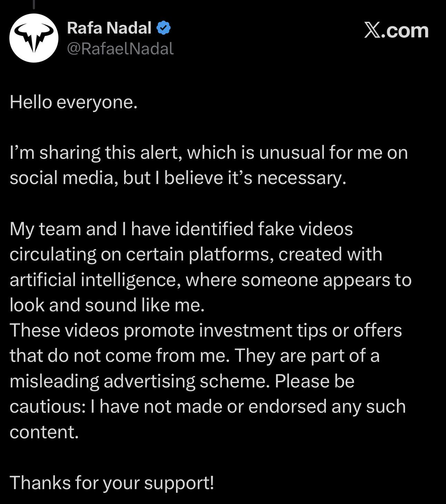Open the @RafaelNadal handle
The image size is (446, 504).
[120, 49]
